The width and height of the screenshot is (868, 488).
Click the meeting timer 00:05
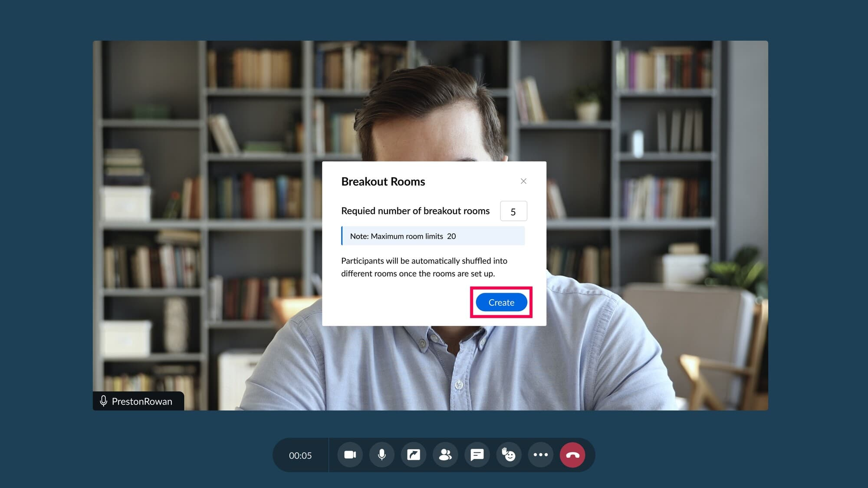[x=300, y=455]
